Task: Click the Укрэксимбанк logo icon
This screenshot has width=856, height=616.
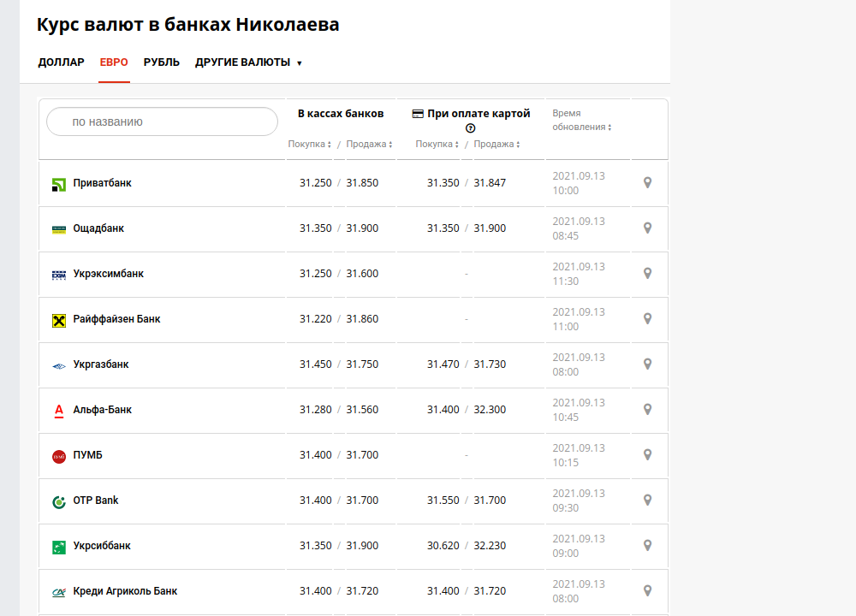Action: coord(59,275)
